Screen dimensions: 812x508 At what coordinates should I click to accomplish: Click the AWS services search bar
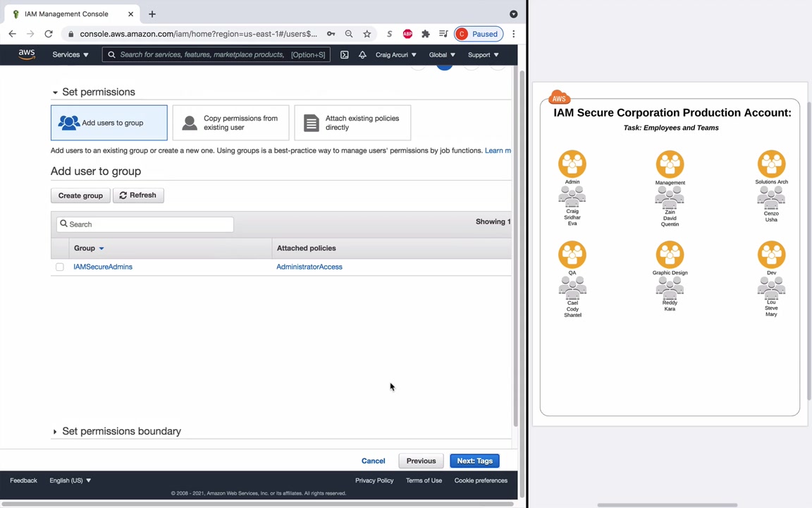[x=216, y=54]
